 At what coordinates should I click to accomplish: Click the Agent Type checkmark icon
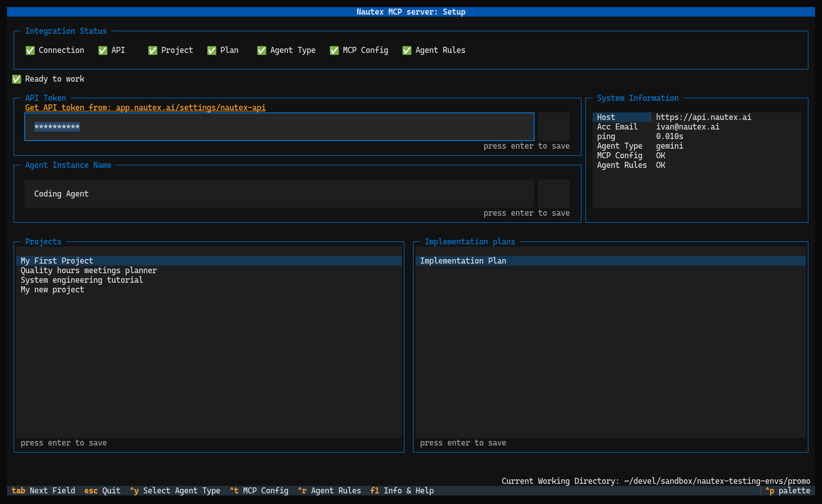pyautogui.click(x=261, y=50)
